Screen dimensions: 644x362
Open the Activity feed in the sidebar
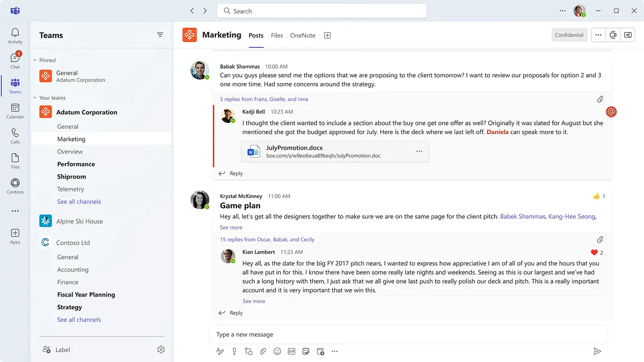point(15,36)
